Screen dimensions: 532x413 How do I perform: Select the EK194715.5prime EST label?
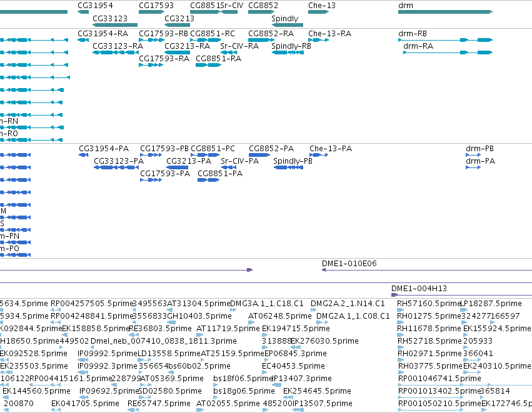(x=296, y=329)
